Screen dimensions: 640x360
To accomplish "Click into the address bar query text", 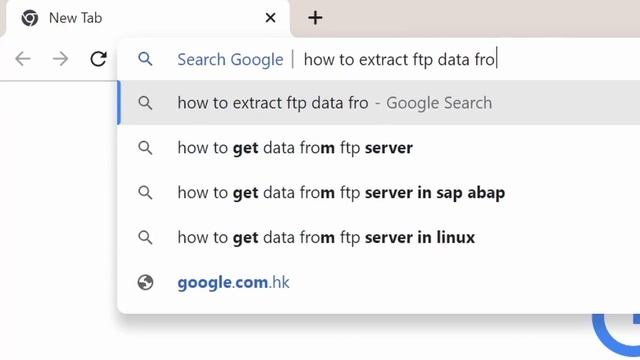I will tap(400, 60).
